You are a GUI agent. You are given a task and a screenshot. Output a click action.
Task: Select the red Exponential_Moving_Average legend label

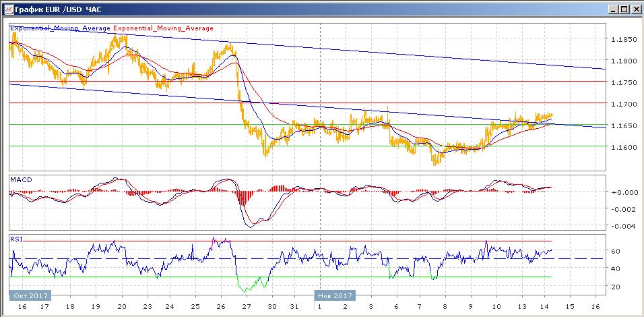pyautogui.click(x=164, y=28)
